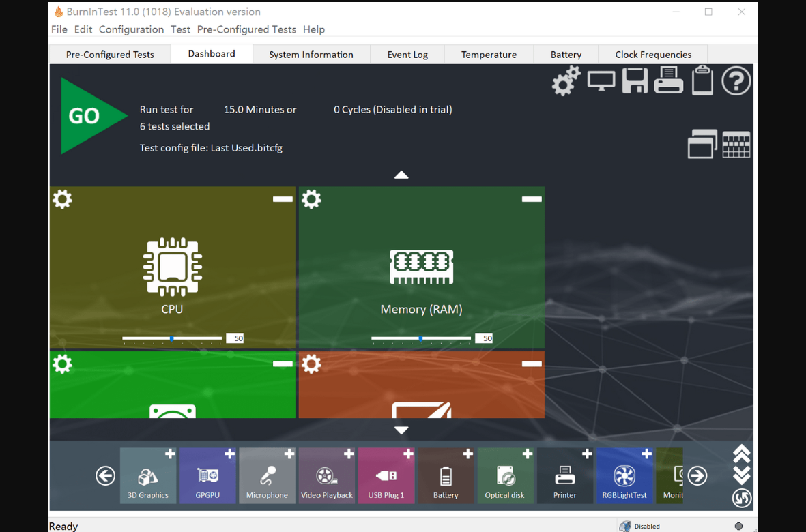
Task: Switch to the System Information tab
Action: point(311,55)
